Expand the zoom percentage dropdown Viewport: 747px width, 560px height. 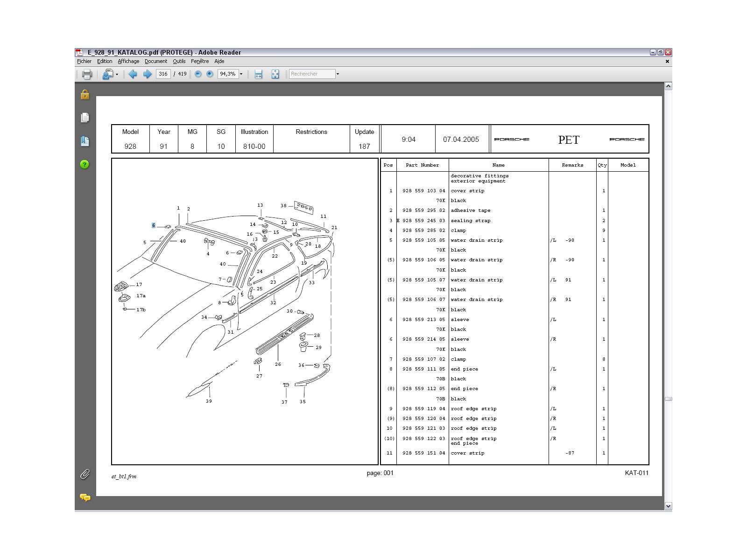click(241, 74)
